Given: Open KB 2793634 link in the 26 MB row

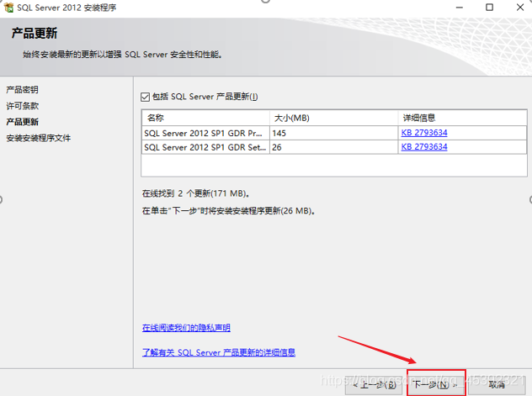Looking at the screenshot, I should coord(424,147).
